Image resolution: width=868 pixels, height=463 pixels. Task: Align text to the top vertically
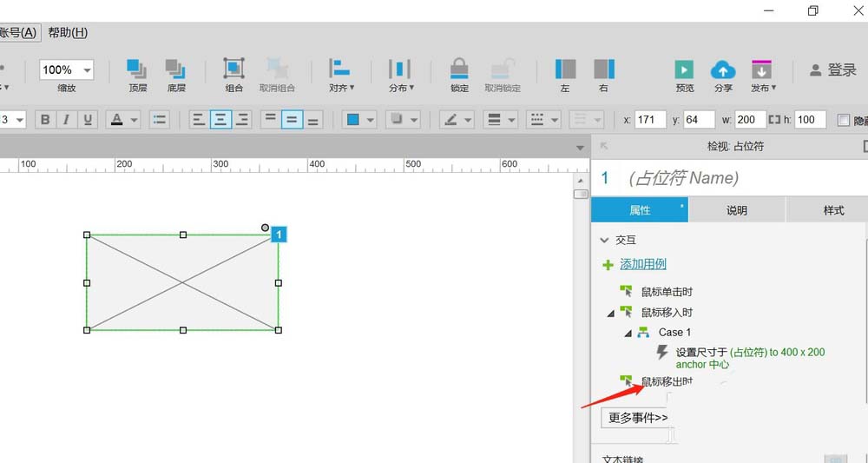click(270, 119)
